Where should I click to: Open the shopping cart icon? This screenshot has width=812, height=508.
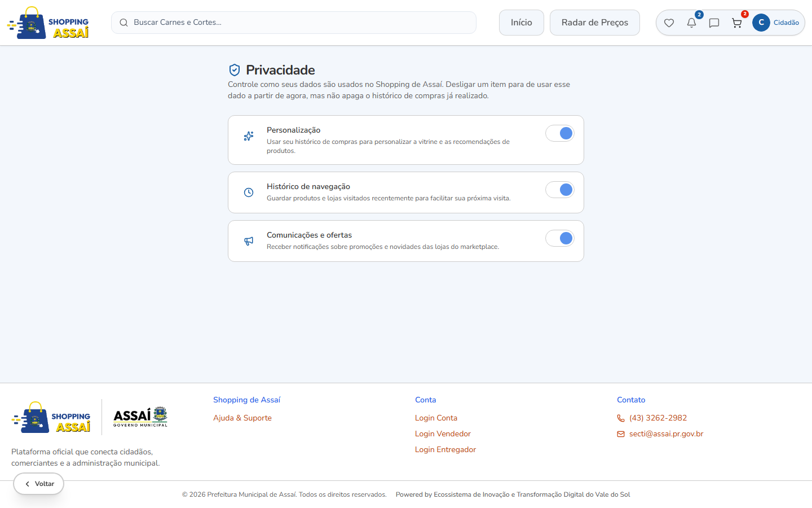pyautogui.click(x=736, y=23)
